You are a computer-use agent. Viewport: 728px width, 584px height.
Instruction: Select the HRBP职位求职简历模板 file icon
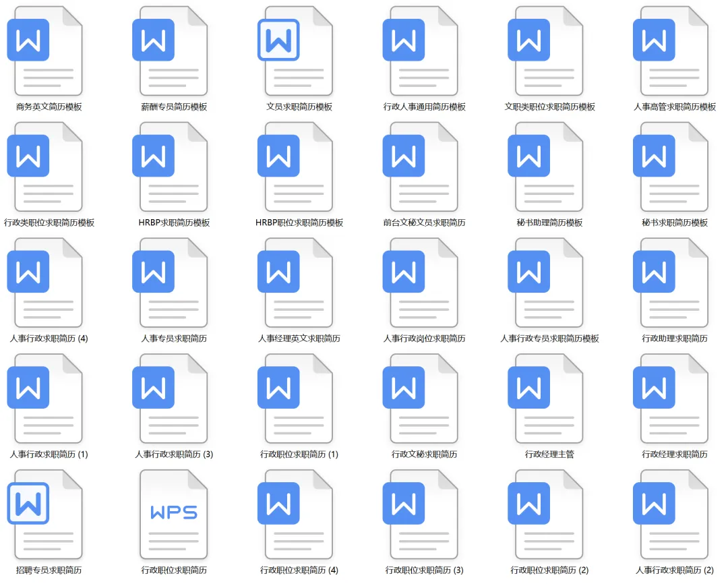point(295,167)
